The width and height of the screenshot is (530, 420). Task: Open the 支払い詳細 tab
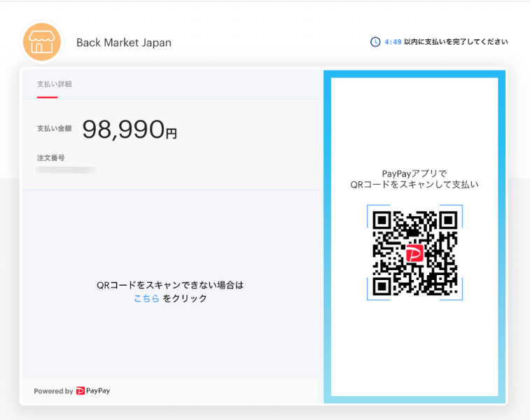(54, 84)
